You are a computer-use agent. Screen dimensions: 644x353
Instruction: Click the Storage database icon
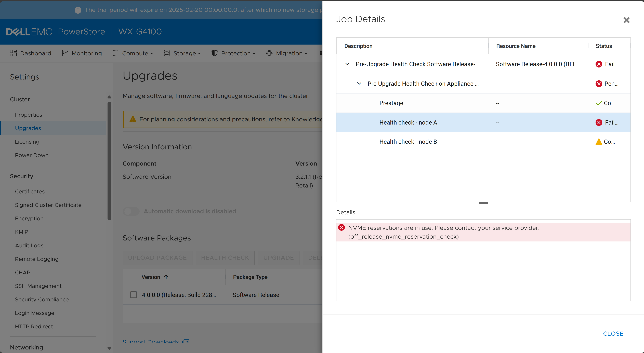(x=166, y=53)
